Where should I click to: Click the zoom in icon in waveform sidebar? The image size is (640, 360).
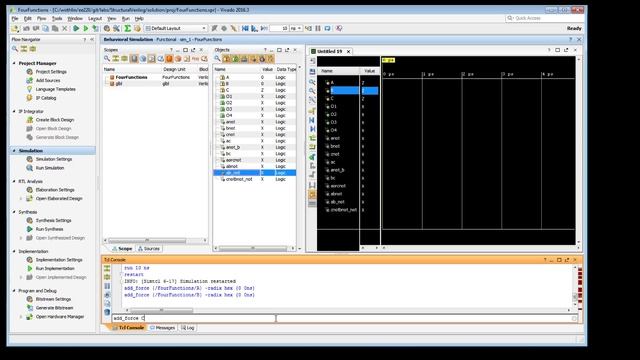312,82
